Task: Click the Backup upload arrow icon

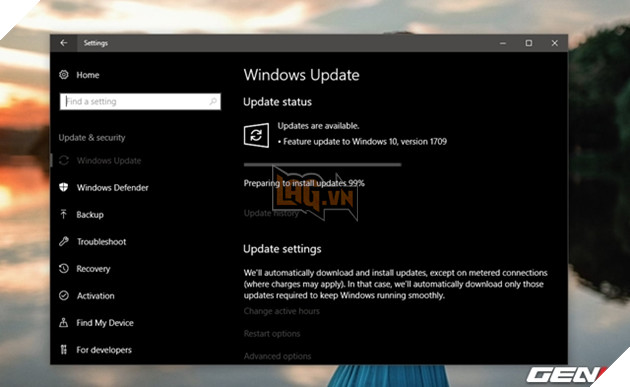Action: [64, 215]
